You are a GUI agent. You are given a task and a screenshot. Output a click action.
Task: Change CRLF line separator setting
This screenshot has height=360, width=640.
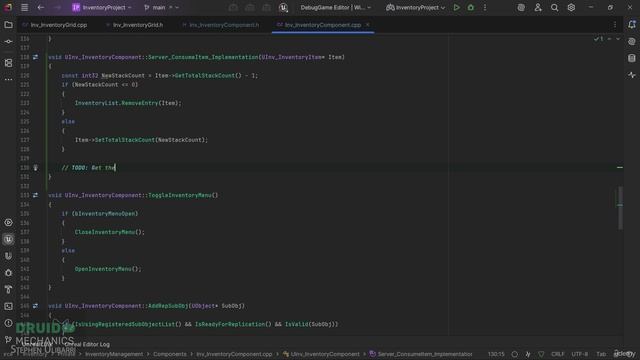coord(558,354)
